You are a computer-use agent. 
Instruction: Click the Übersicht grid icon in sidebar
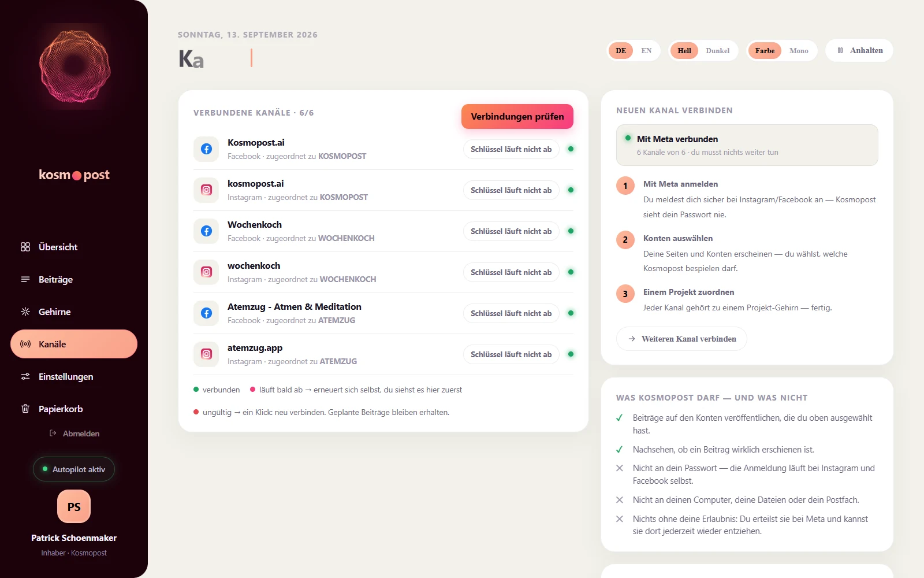click(25, 247)
